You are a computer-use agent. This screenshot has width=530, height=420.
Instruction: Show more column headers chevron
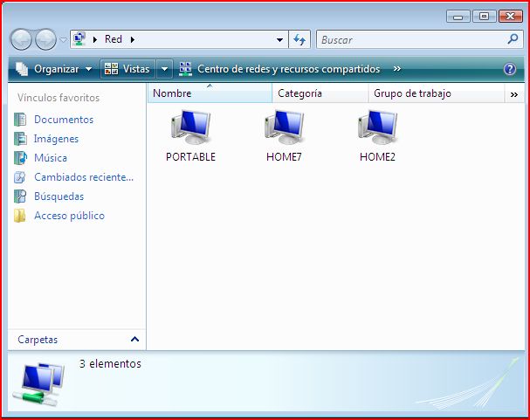[514, 94]
